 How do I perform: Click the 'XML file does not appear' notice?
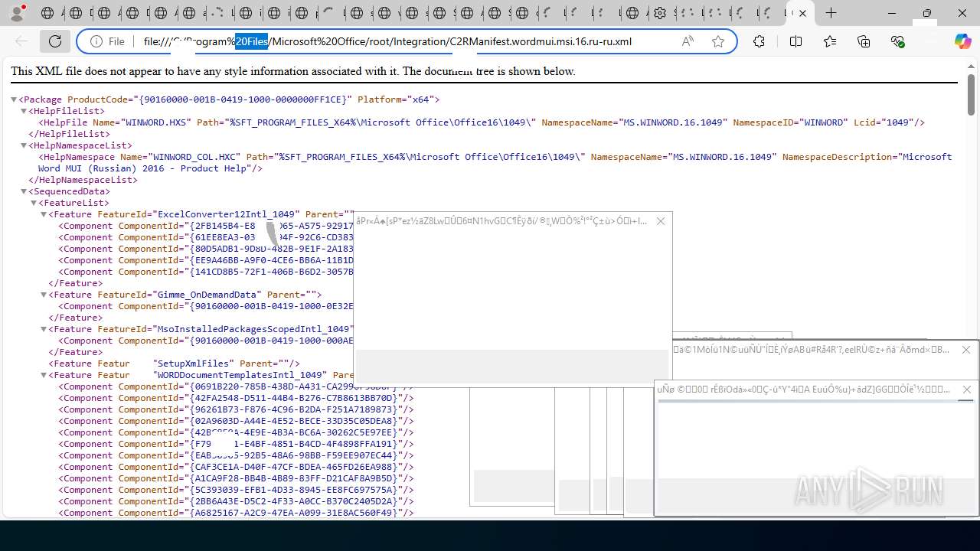[x=292, y=71]
